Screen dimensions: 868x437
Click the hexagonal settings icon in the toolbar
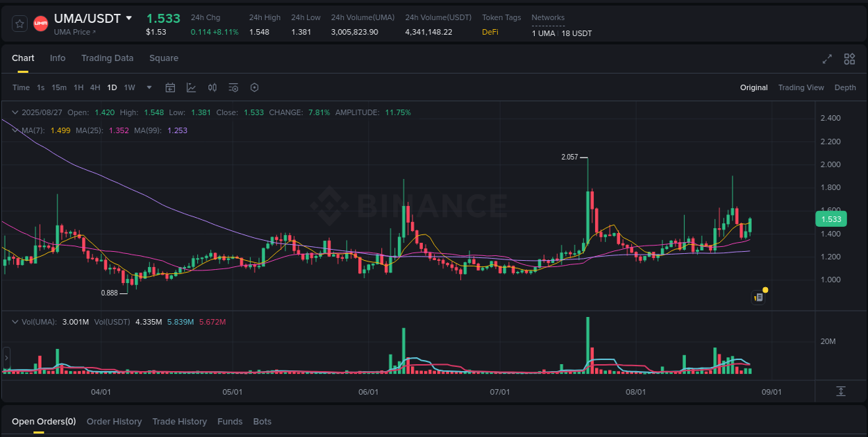coord(254,87)
